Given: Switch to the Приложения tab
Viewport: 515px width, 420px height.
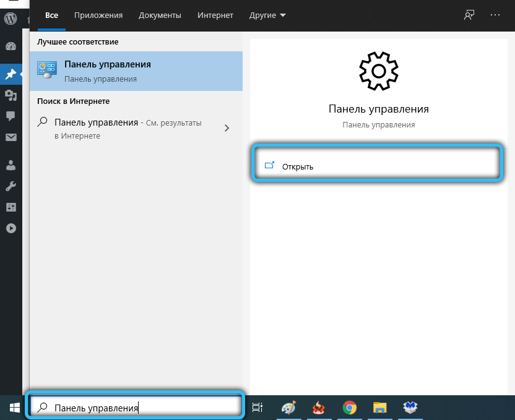Looking at the screenshot, I should [98, 15].
